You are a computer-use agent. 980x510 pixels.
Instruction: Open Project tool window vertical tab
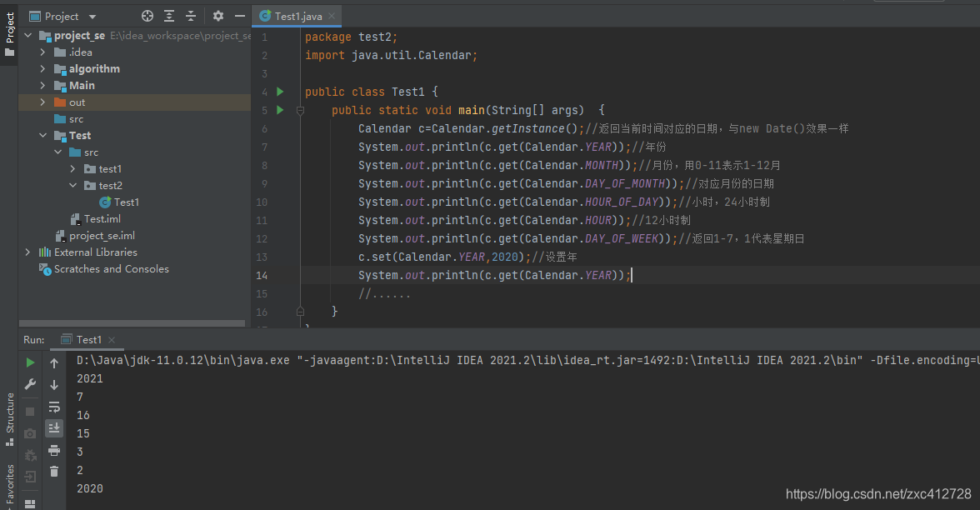[x=9, y=33]
